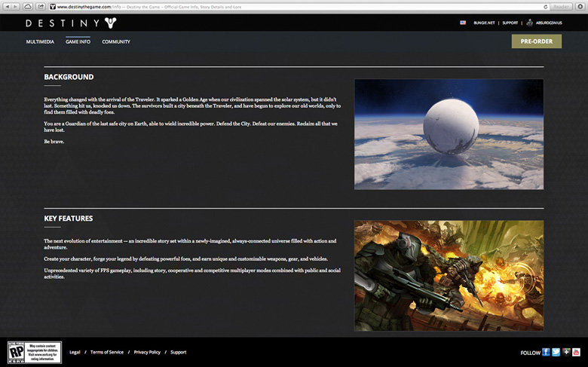Click the Share button in toolbar

41,6
